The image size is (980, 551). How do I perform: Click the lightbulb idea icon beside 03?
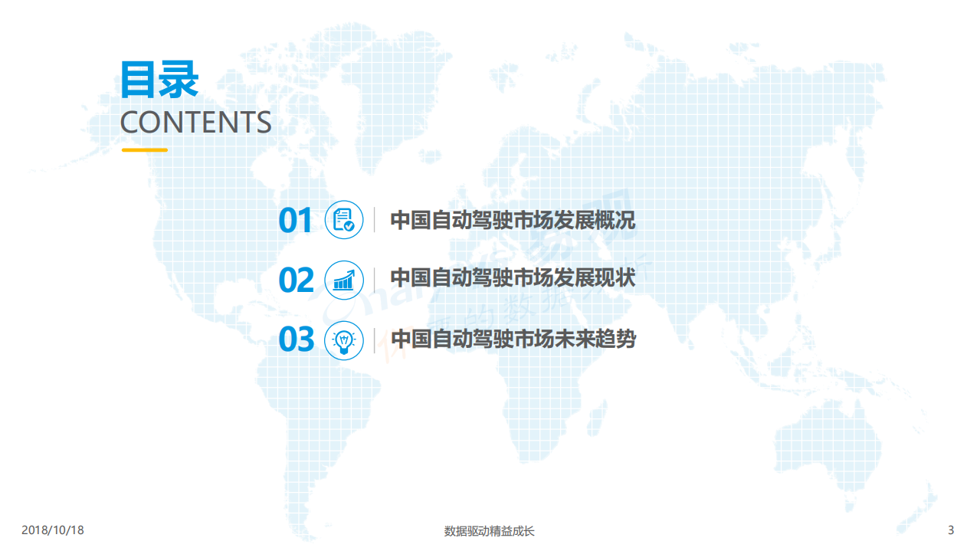(343, 340)
